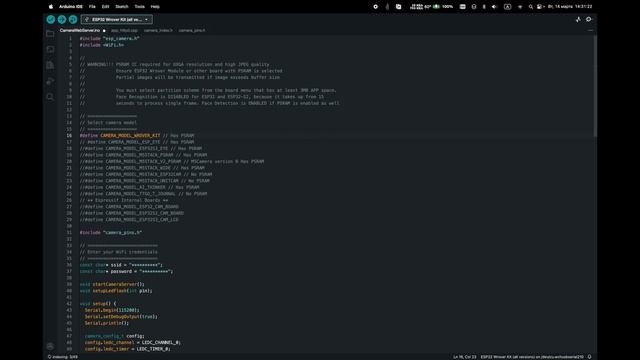The height and width of the screenshot is (360, 640).
Task: Click the Ln 16, Col 23 cursor position
Action: [x=464, y=357]
